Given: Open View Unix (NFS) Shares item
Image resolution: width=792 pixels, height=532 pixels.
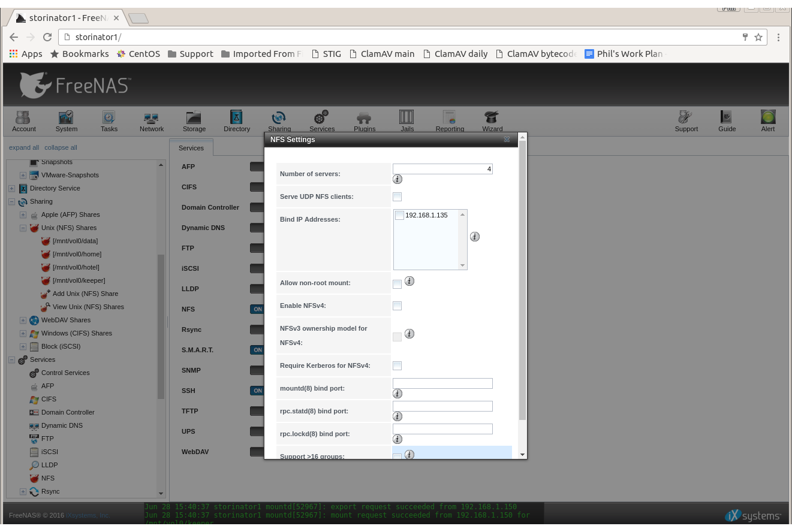Looking at the screenshot, I should pos(88,307).
